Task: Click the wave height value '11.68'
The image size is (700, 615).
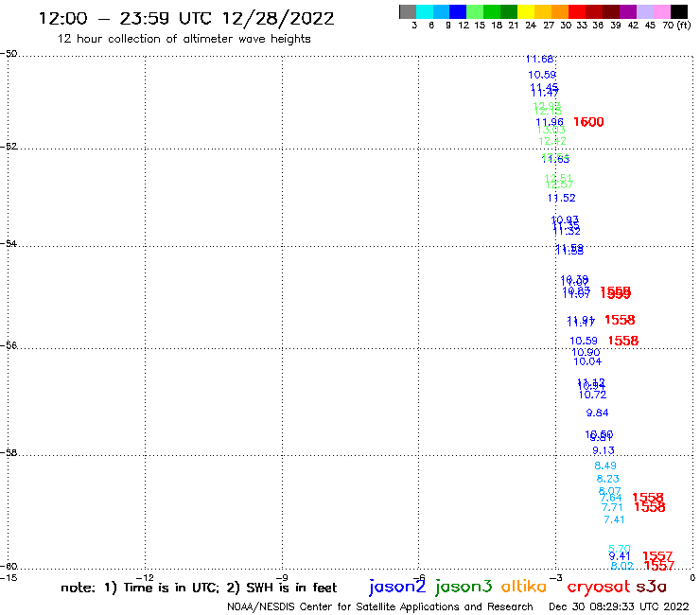Action: (x=540, y=59)
